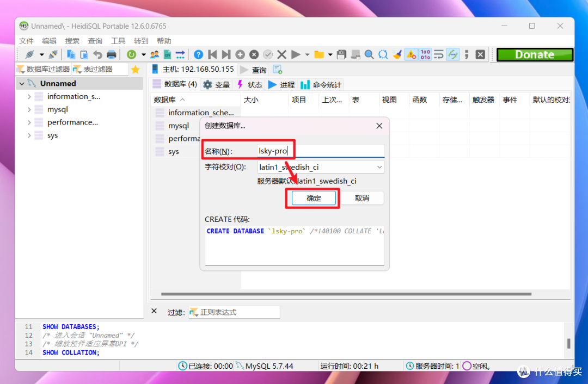The width and height of the screenshot is (588, 384).
Task: Click the Print icon
Action: (112, 55)
